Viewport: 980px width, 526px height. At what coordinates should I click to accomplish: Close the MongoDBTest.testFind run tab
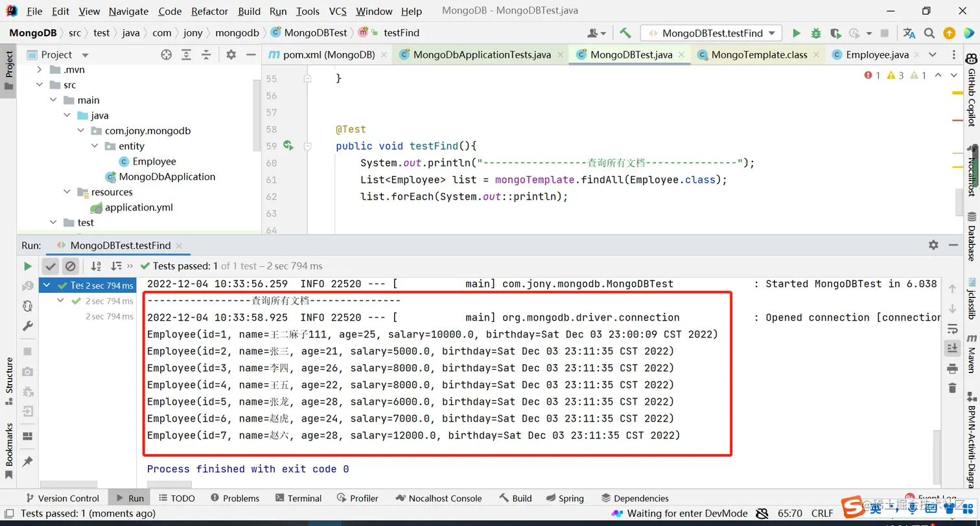(x=179, y=246)
